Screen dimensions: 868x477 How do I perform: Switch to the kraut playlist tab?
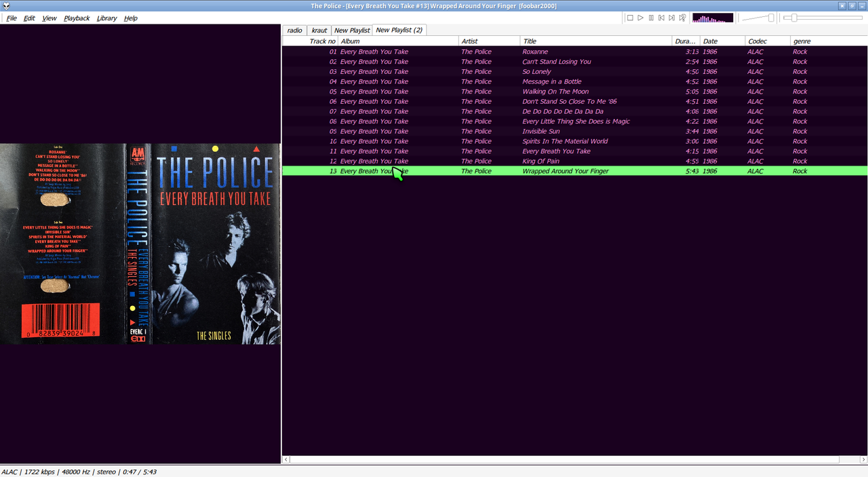coord(319,31)
